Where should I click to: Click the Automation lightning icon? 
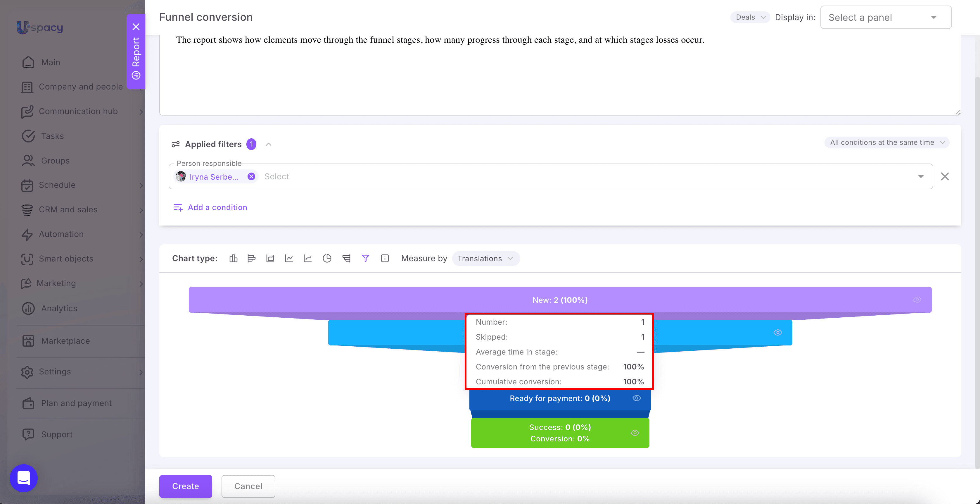pyautogui.click(x=27, y=235)
